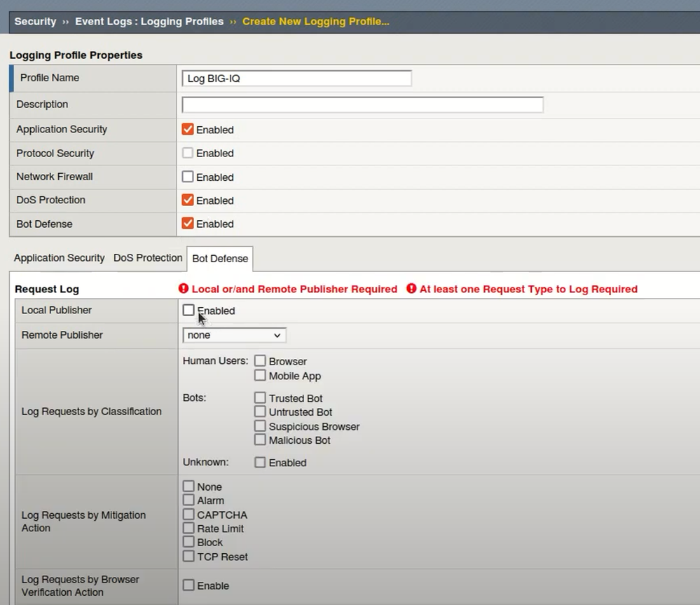Enable Log Requests by Browser Verification Action
The image size is (700, 605).
tap(188, 585)
